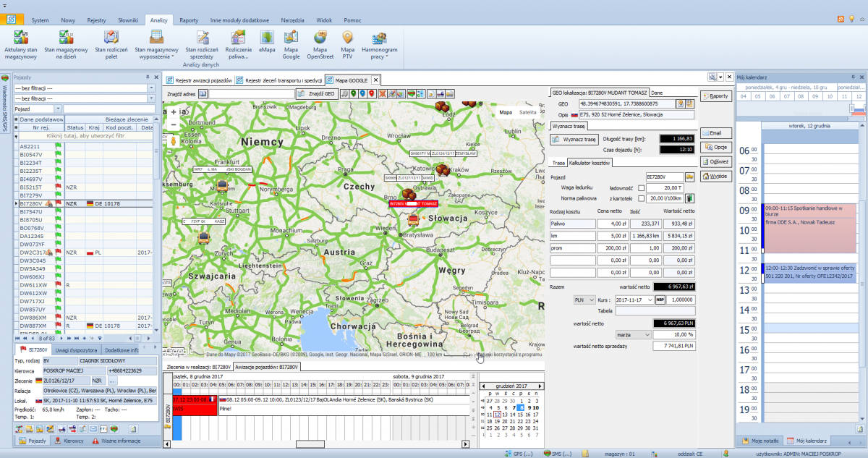Open the Dane tab in GEO panel
Screen dimensions: 868x458
pyautogui.click(x=656, y=93)
